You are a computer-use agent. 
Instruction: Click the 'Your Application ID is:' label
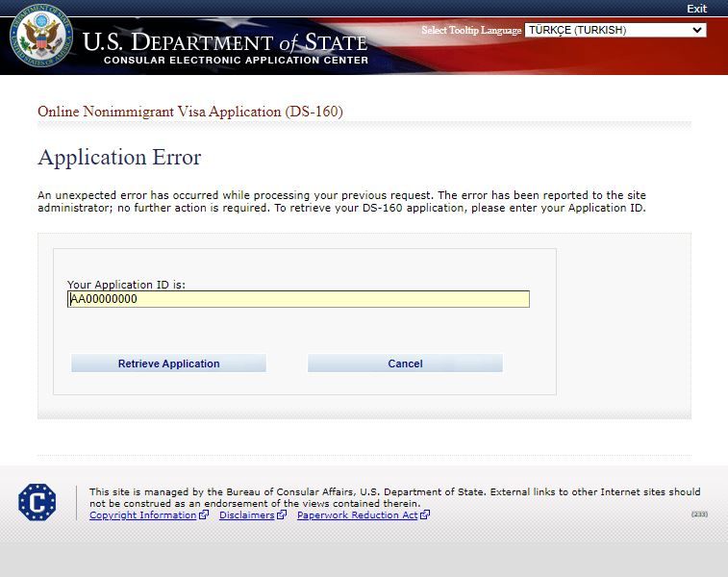coord(126,285)
